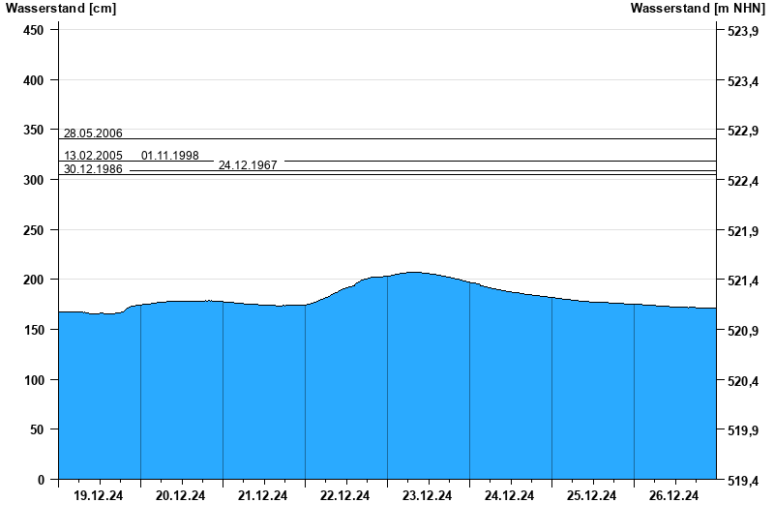Select the 521,4 tick on NHN axis

pos(742,281)
